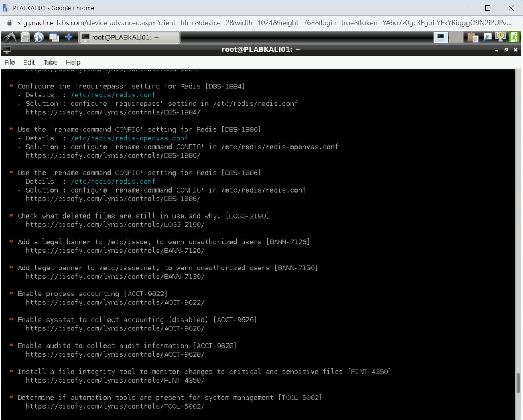Image resolution: width=523 pixels, height=420 pixels.
Task: Open the Help menu
Action: tap(73, 62)
